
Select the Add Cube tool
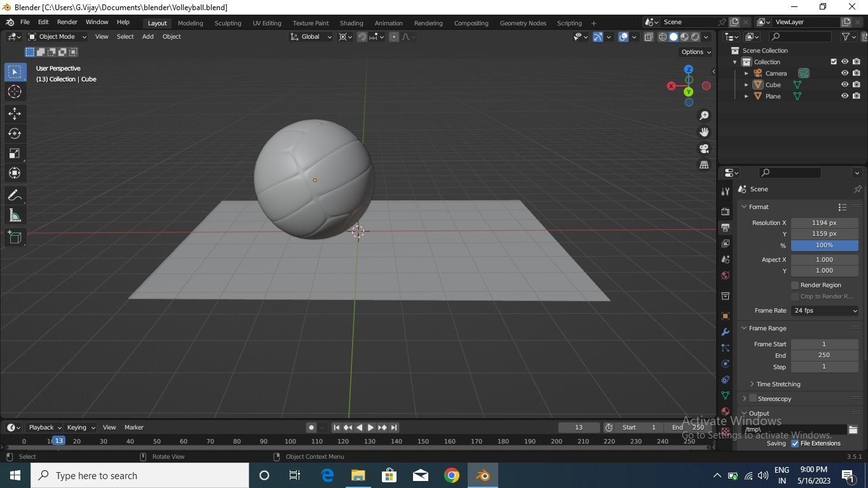tap(15, 238)
